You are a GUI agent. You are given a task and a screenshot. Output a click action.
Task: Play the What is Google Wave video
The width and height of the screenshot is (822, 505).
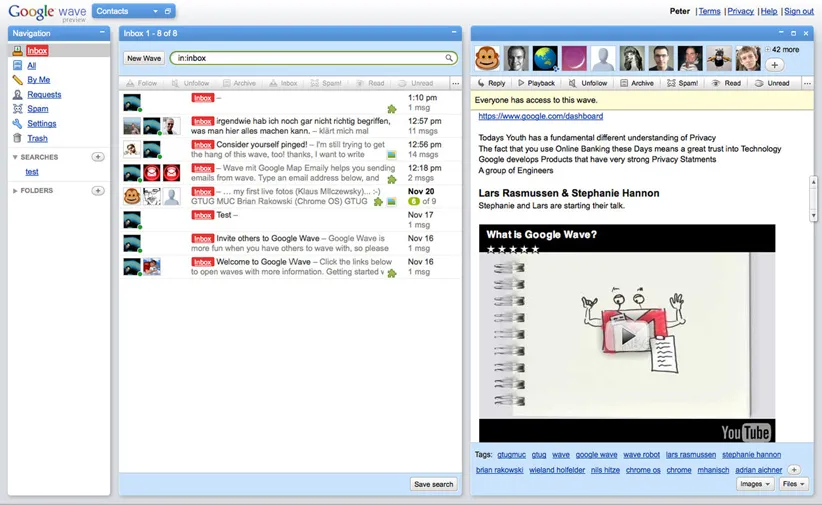(x=627, y=336)
